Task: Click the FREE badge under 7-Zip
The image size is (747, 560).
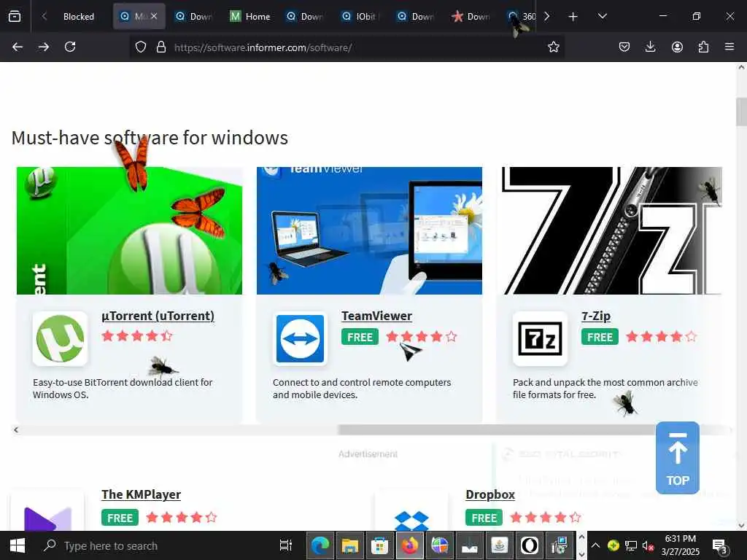Action: coord(600,337)
